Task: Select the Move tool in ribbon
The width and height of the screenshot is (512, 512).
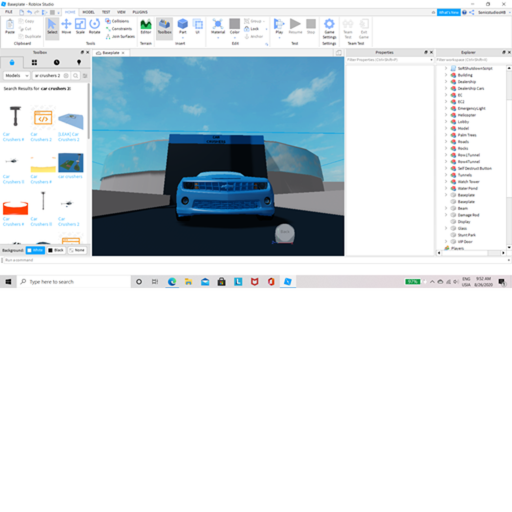Action: (x=66, y=26)
